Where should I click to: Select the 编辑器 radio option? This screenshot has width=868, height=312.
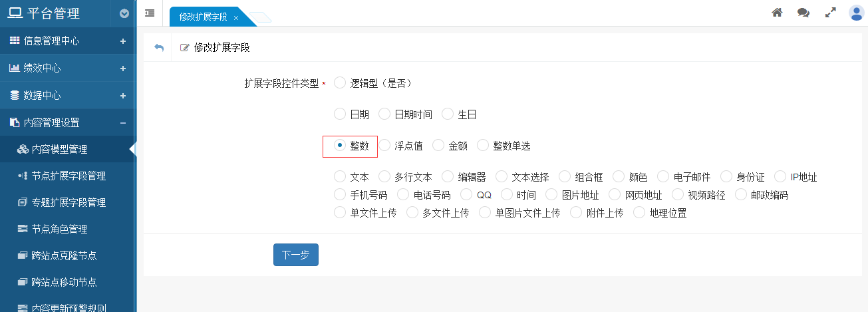(448, 177)
